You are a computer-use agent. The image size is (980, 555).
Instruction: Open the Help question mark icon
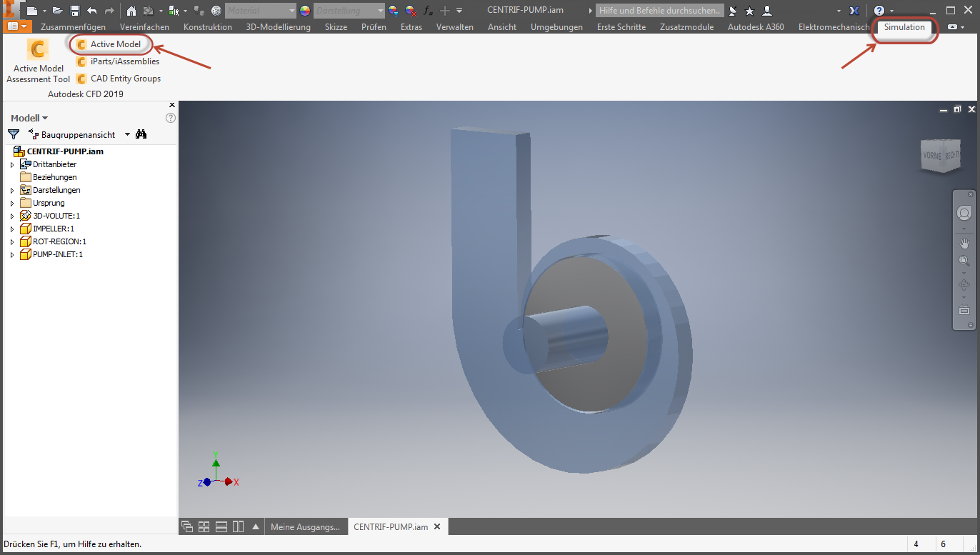[879, 11]
